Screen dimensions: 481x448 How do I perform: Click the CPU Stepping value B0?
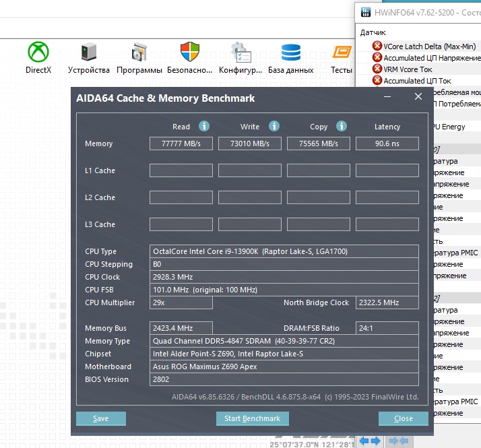[x=284, y=264]
